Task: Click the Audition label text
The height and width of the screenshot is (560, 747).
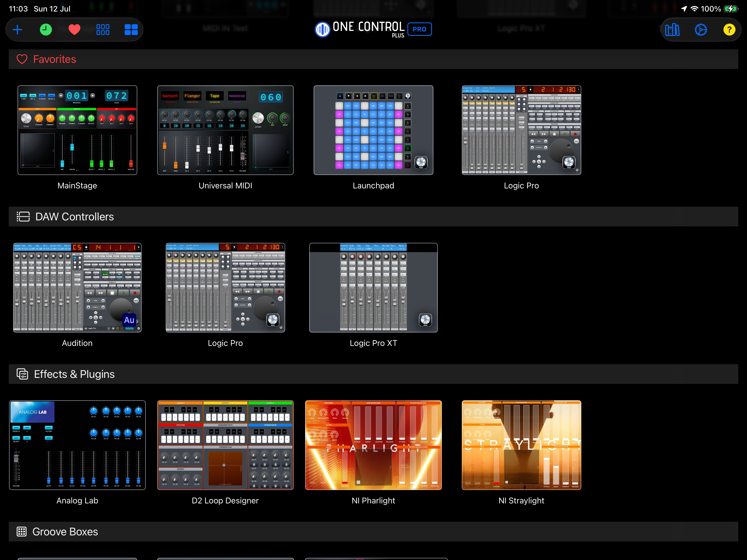Action: coord(77,343)
